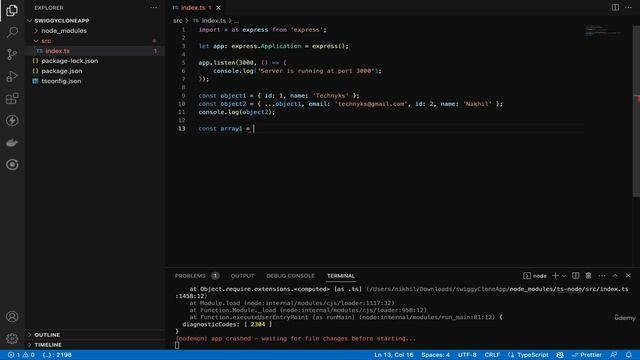Image resolution: width=640 pixels, height=360 pixels.
Task: Split the editor to the right
Action: (615, 7)
